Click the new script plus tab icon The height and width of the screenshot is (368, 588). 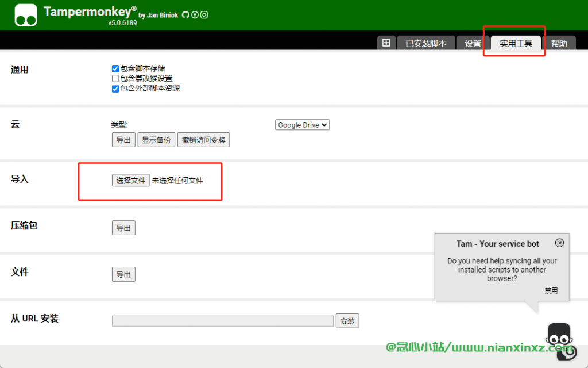point(386,43)
